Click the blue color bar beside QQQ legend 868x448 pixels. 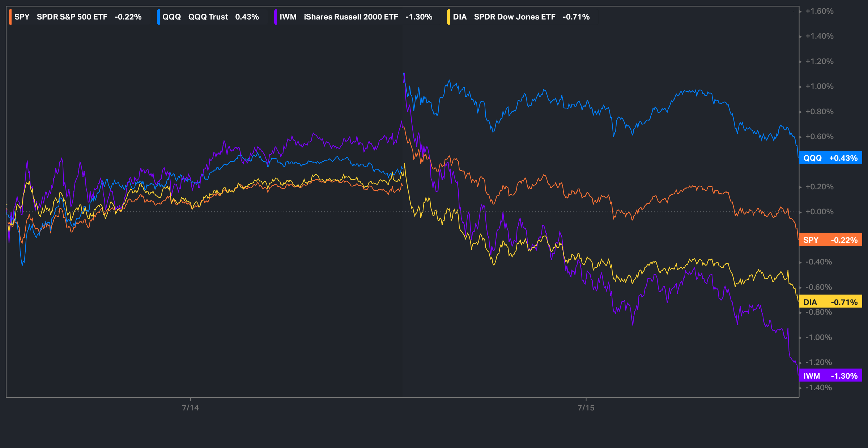pyautogui.click(x=158, y=17)
